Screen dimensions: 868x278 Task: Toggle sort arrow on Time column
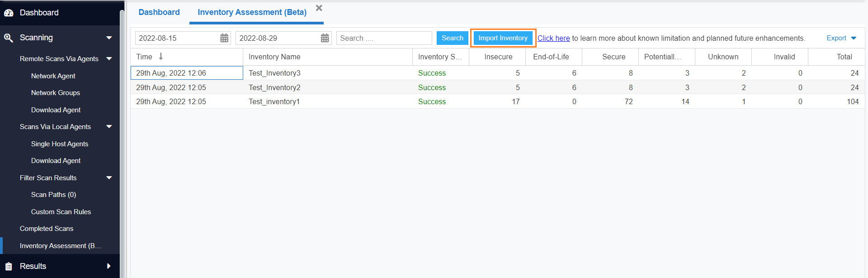161,57
